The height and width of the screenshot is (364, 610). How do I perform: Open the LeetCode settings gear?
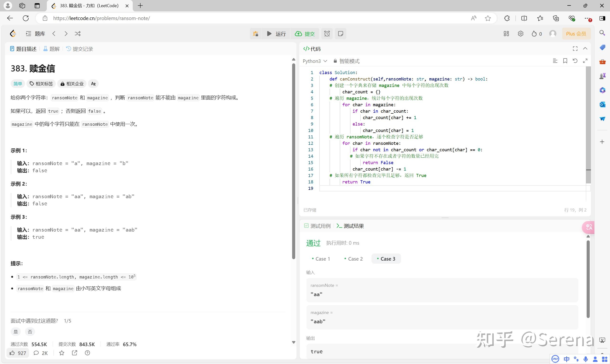[521, 34]
